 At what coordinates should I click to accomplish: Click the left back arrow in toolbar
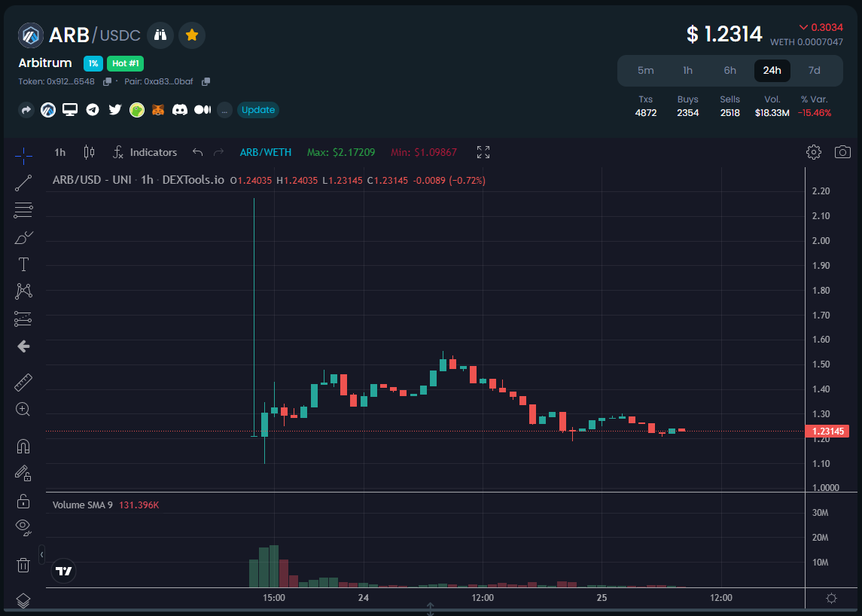[23, 346]
